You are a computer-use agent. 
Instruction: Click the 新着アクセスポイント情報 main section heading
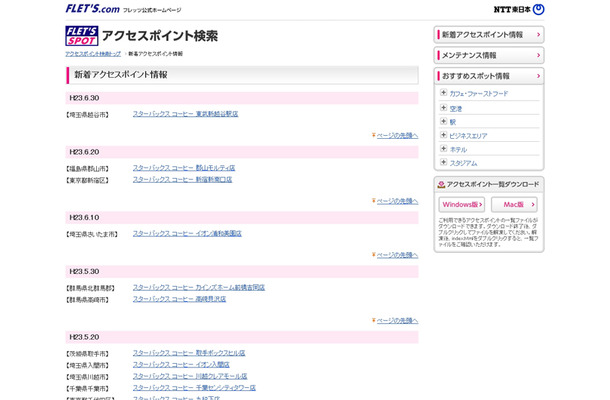(x=121, y=75)
